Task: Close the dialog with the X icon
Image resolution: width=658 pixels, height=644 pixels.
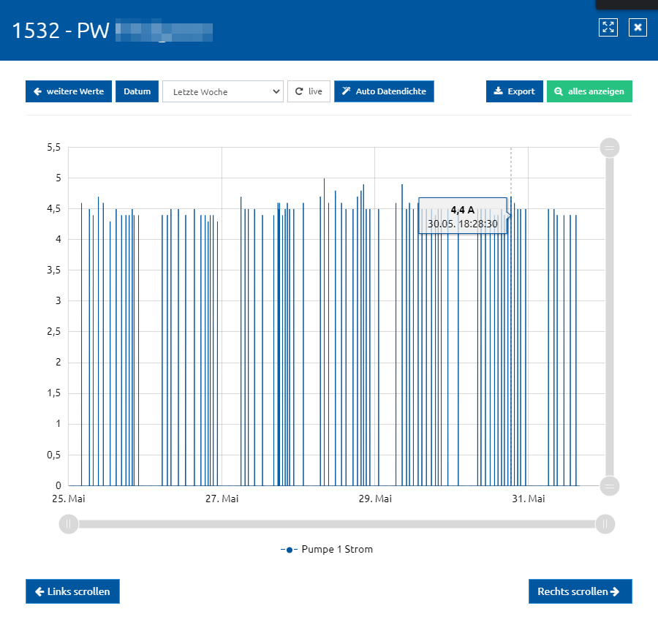Action: pyautogui.click(x=638, y=28)
